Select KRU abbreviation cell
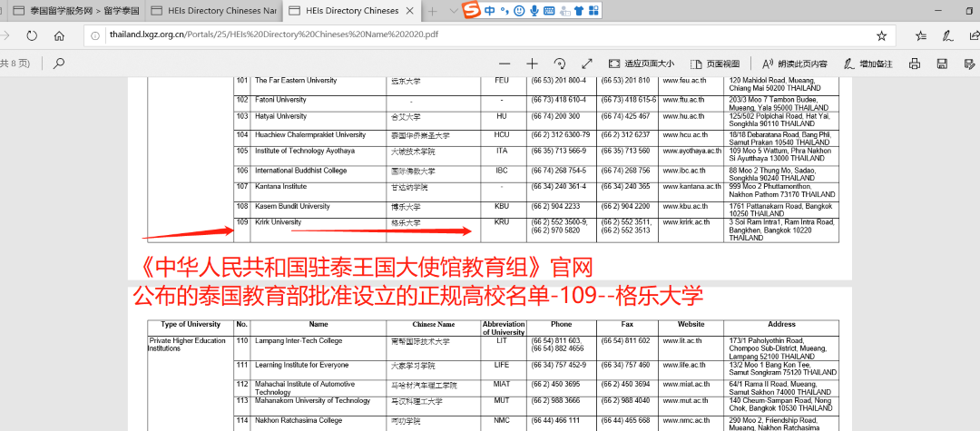The width and height of the screenshot is (980, 431). (501, 222)
